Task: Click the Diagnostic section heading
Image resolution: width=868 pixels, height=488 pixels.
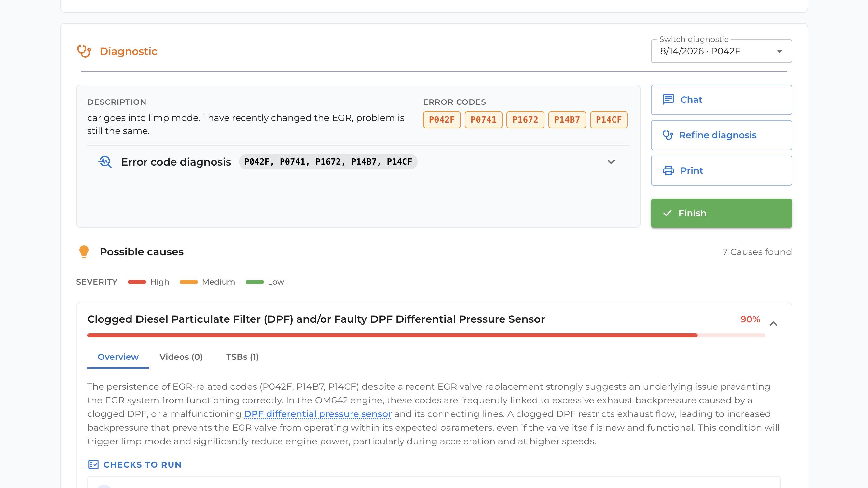Action: click(128, 51)
